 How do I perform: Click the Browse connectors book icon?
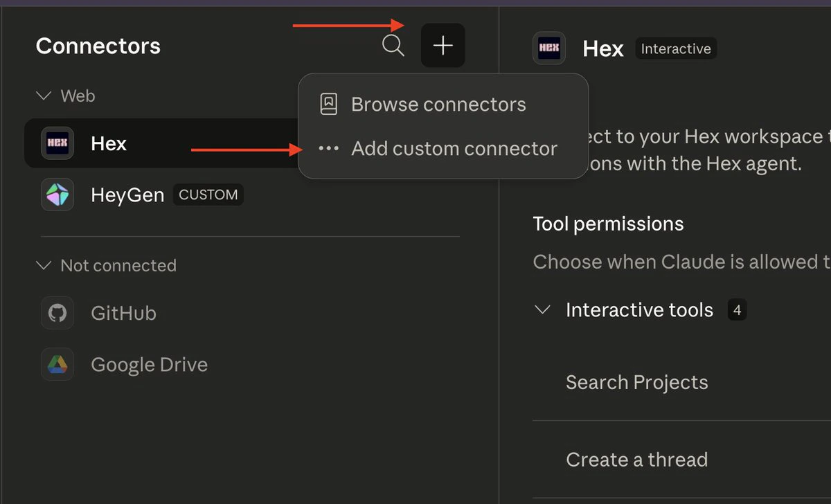click(x=328, y=105)
